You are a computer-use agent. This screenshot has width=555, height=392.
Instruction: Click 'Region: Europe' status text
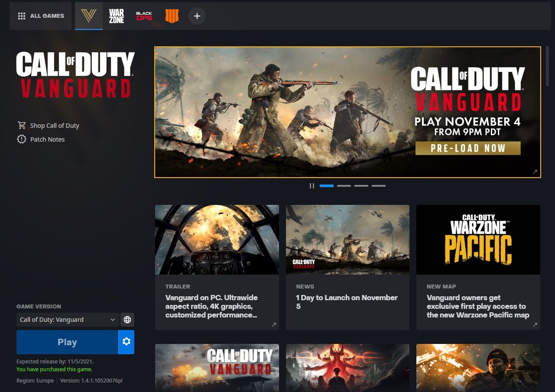[35, 381]
